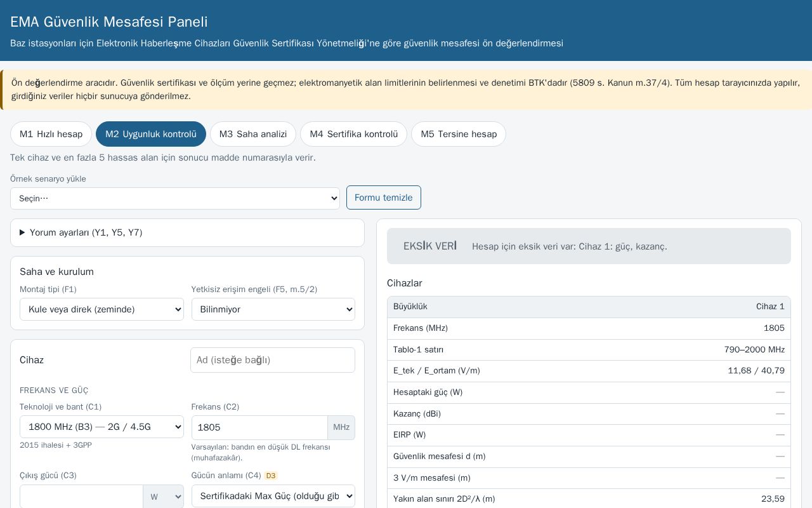Switch to M1 Hızlı hesap tab
The image size is (812, 508).
coord(51,134)
